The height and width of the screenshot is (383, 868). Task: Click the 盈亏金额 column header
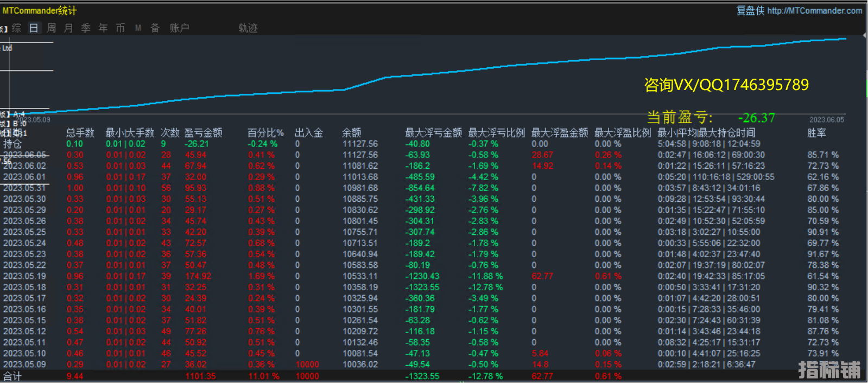(x=203, y=133)
